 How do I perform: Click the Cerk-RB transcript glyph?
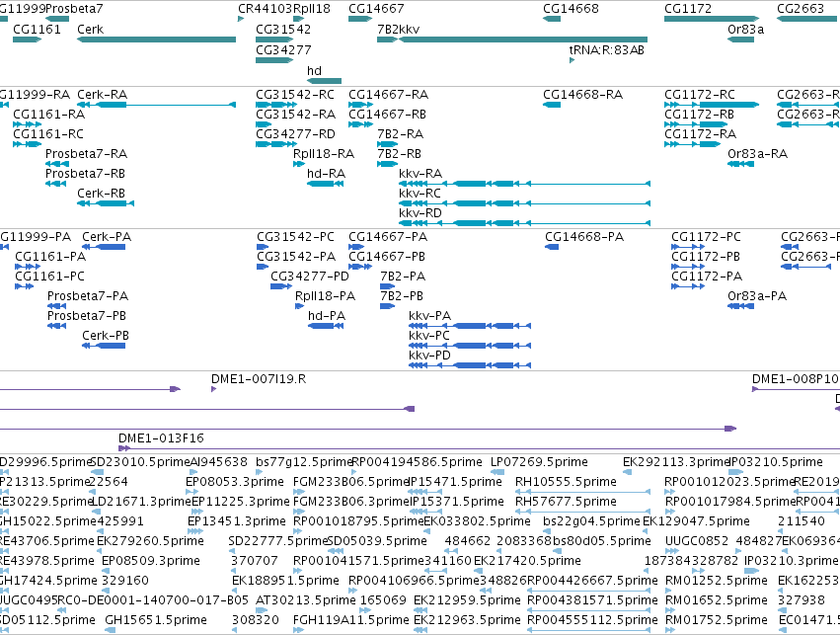coord(106,203)
